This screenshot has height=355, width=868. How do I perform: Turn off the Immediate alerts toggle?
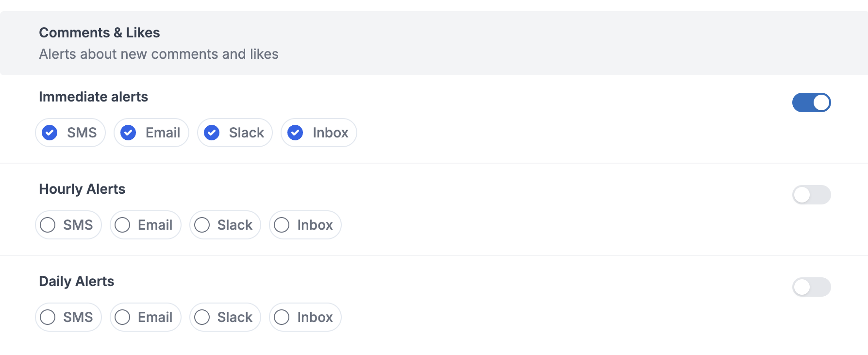click(x=812, y=102)
